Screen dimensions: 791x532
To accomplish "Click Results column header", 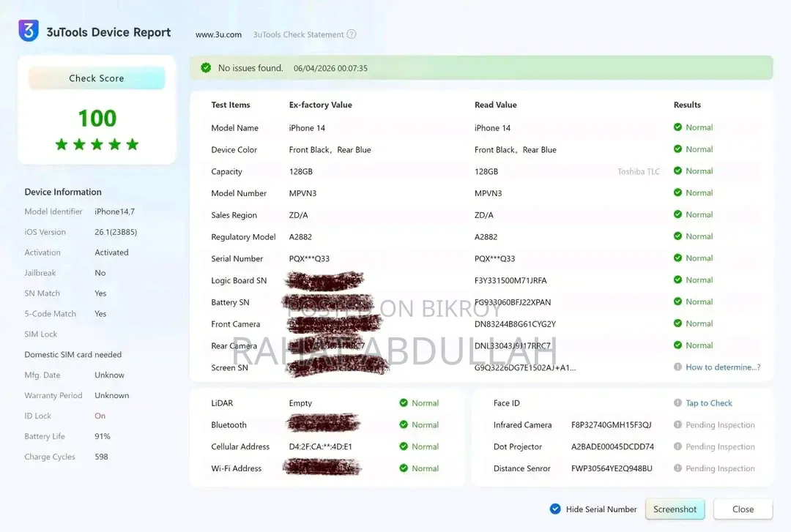I will (x=687, y=105).
